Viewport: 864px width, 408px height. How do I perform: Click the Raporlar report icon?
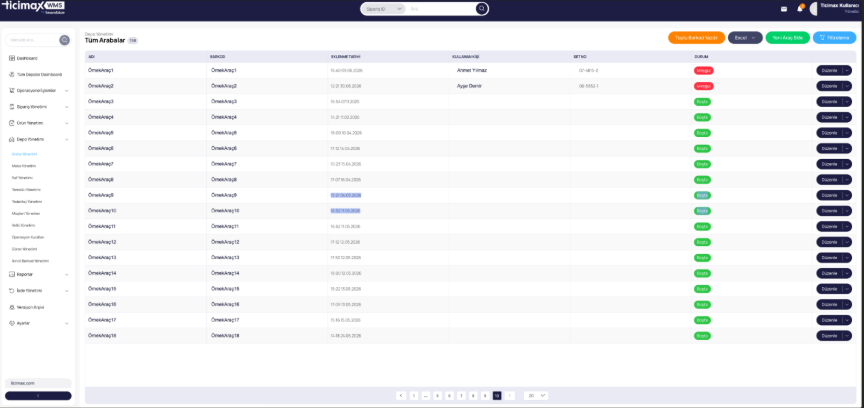tap(12, 274)
